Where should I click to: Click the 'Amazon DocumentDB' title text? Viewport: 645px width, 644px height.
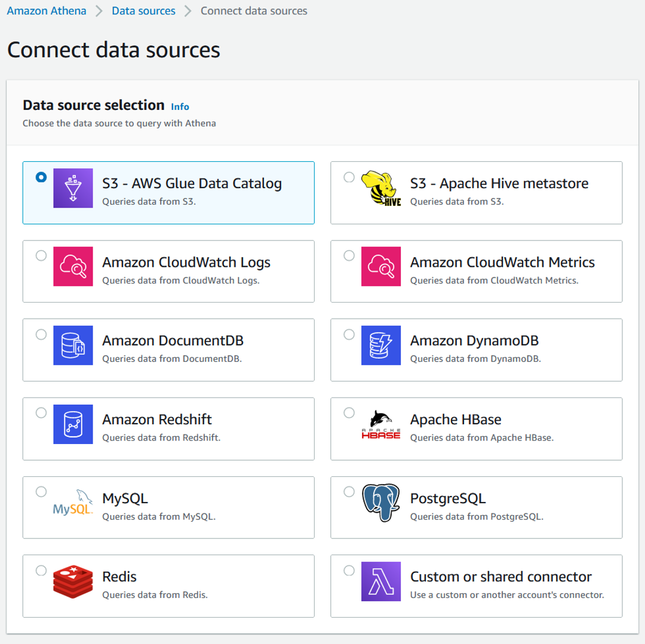click(173, 341)
